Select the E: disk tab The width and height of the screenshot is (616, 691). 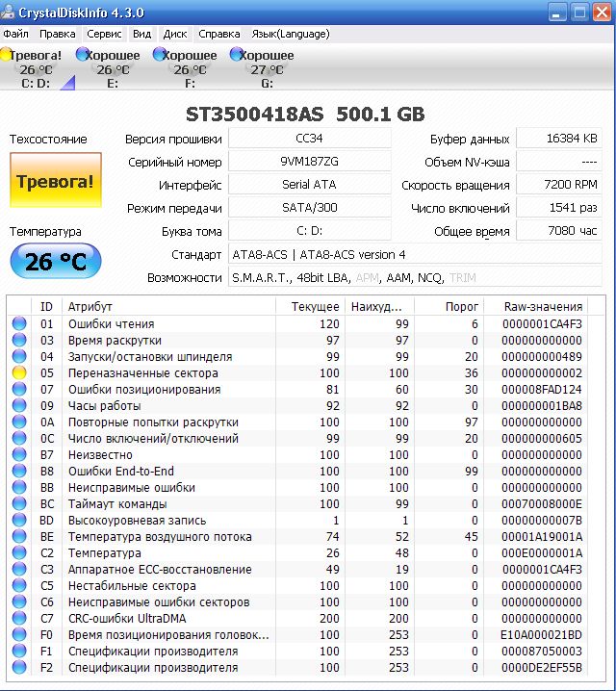[113, 69]
